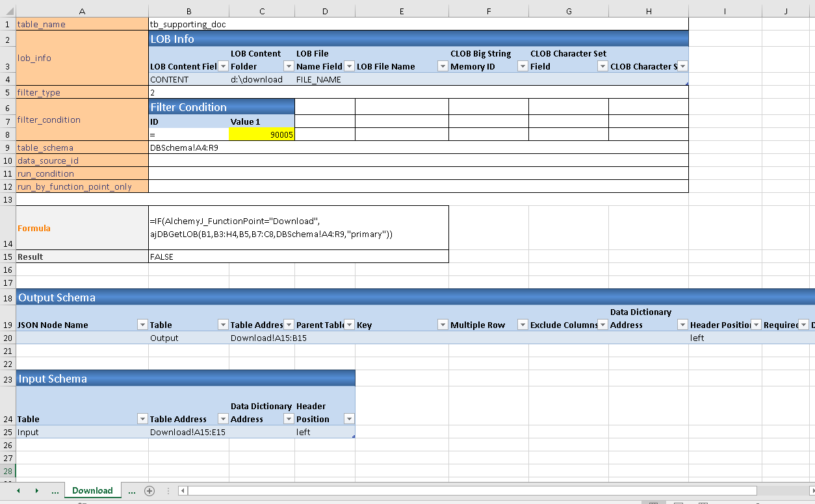Expand the JSON Node Name filter dropdown
Viewport: 815px width, 504px height.
click(x=142, y=325)
